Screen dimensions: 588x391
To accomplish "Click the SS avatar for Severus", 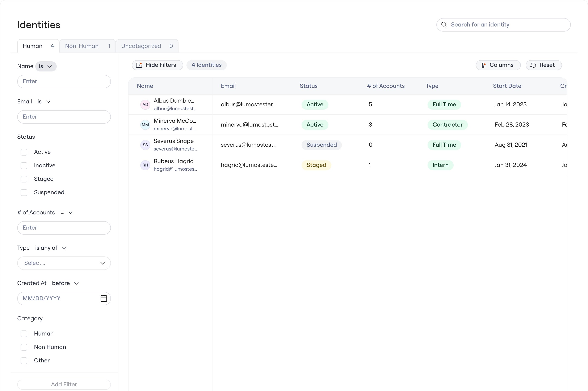I will (145, 145).
